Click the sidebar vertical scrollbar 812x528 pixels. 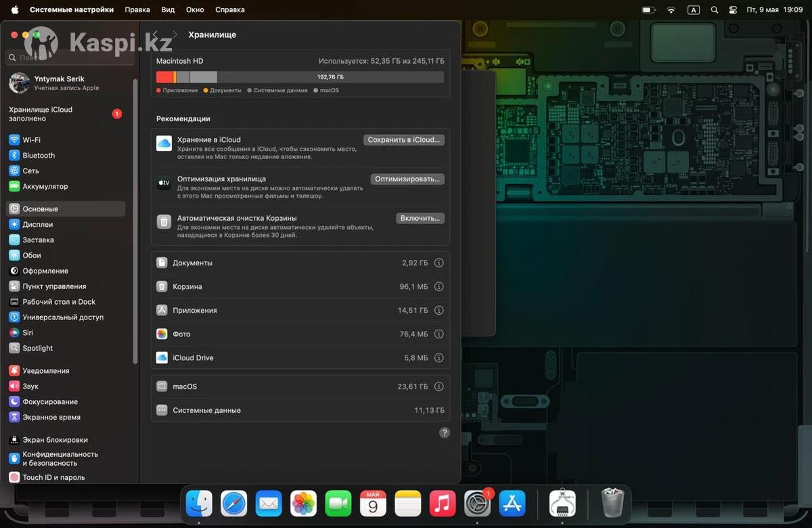pos(135,222)
